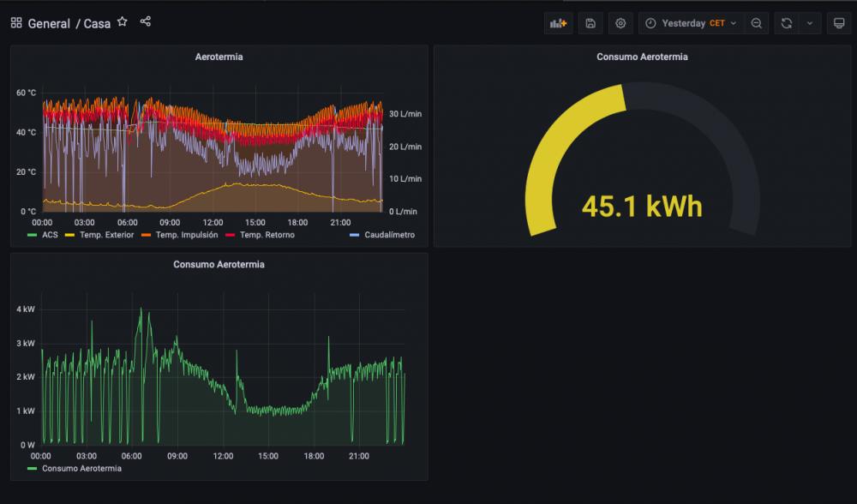
Task: Cycle the TV view mode
Action: pyautogui.click(x=839, y=23)
